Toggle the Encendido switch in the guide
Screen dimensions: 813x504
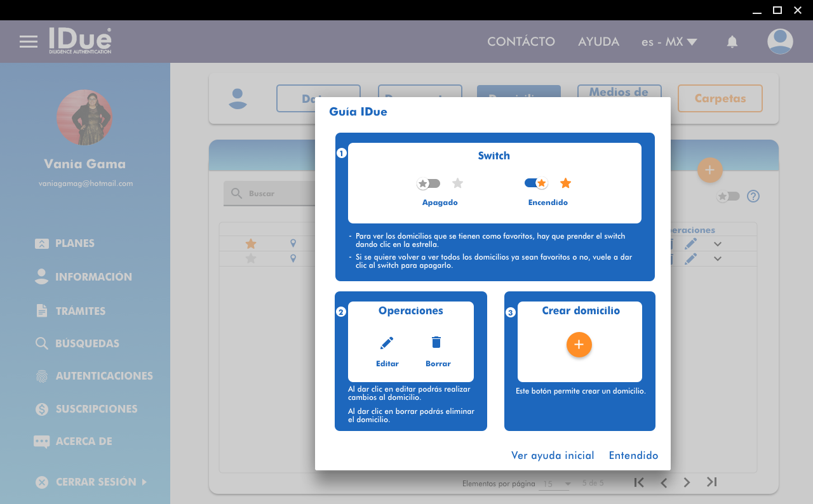pyautogui.click(x=535, y=183)
